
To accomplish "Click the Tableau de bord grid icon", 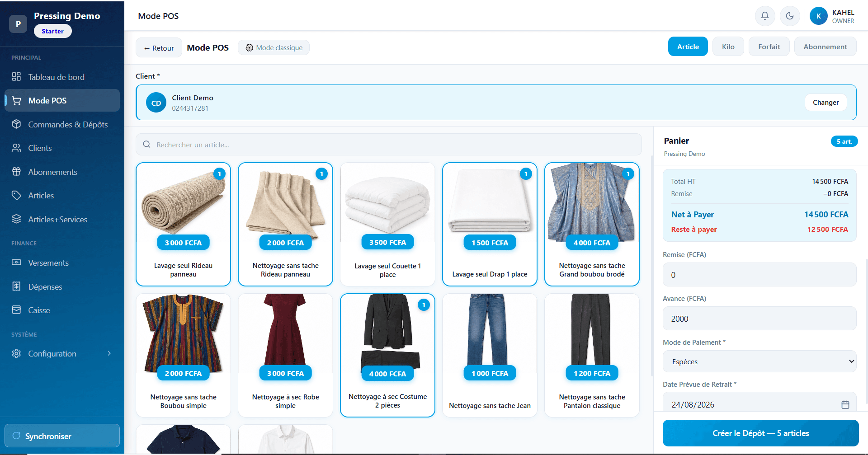I will pyautogui.click(x=16, y=77).
